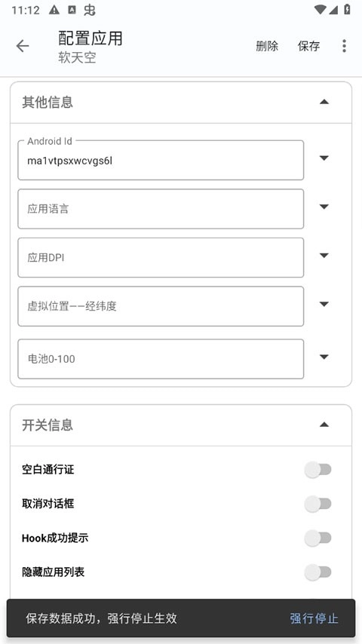The height and width of the screenshot is (644, 362).
Task: Tap the warning triangle status icon
Action: tap(54, 11)
